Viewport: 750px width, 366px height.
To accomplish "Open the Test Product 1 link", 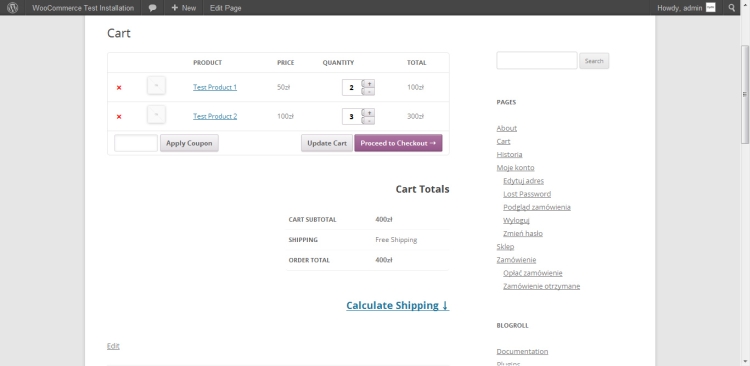I will click(215, 87).
